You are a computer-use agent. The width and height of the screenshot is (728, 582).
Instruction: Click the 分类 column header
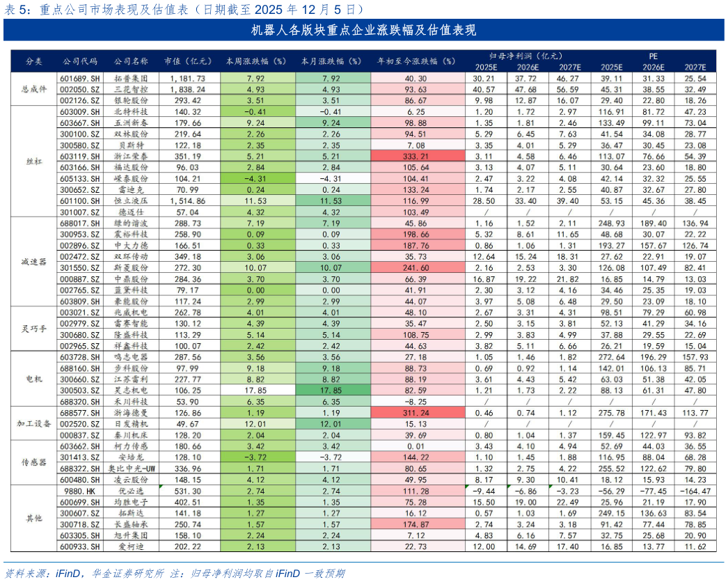pos(33,61)
